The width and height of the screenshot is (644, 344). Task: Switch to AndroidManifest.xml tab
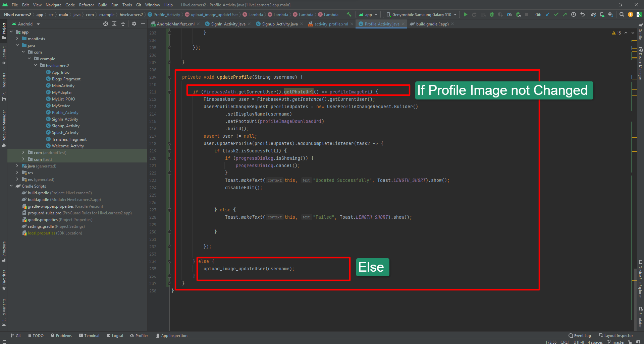(x=175, y=24)
